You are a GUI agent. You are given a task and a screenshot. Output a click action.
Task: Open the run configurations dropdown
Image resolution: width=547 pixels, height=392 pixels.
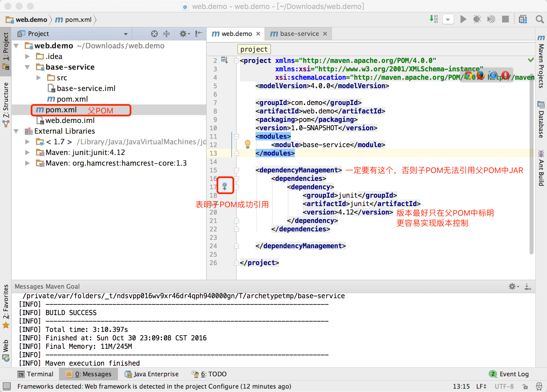[448, 19]
